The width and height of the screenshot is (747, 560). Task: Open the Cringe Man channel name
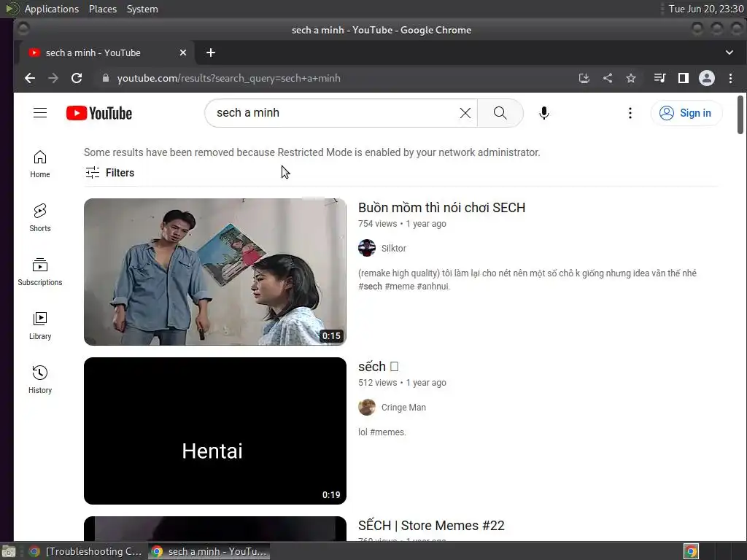pyautogui.click(x=403, y=407)
